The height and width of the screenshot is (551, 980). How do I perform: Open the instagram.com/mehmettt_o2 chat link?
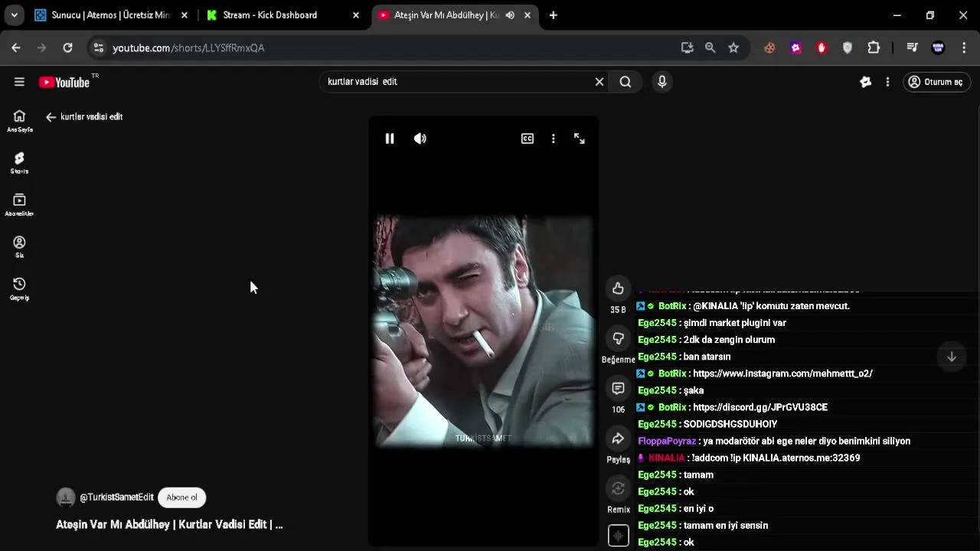[782, 373]
